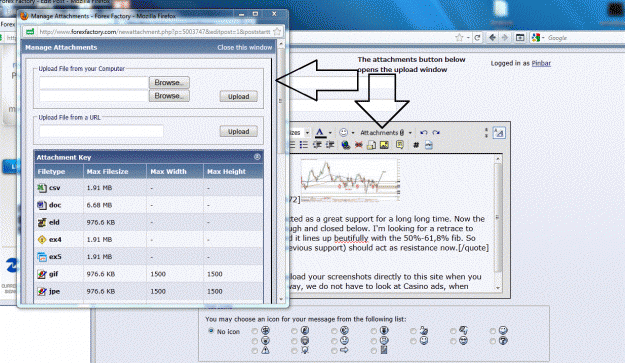This screenshot has width=625, height=363.
Task: Click the Upload File from a URL field
Action: pos(101,131)
